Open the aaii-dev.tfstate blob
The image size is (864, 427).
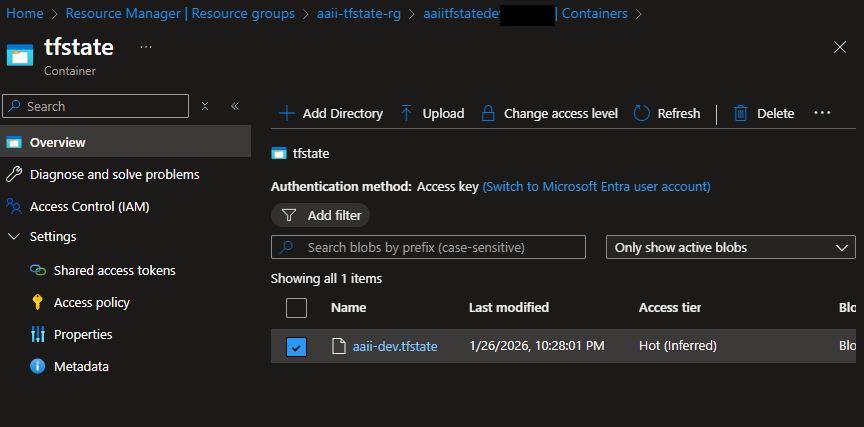pyautogui.click(x=394, y=347)
